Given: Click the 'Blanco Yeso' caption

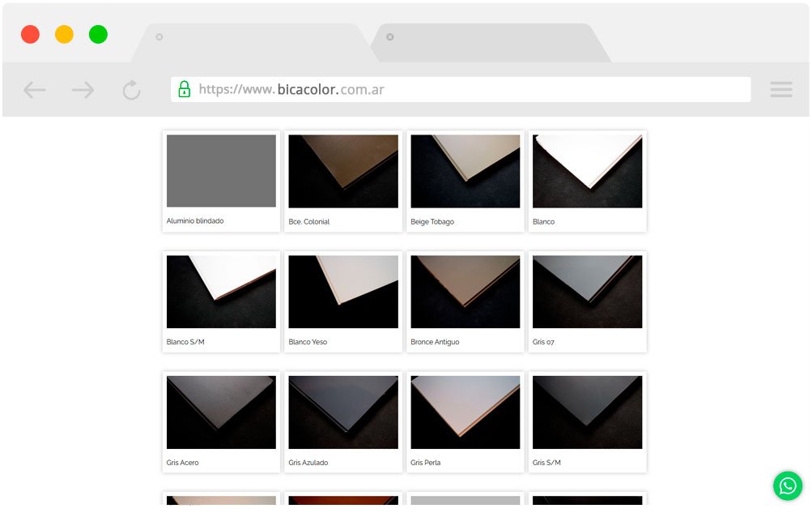Looking at the screenshot, I should coord(308,342).
